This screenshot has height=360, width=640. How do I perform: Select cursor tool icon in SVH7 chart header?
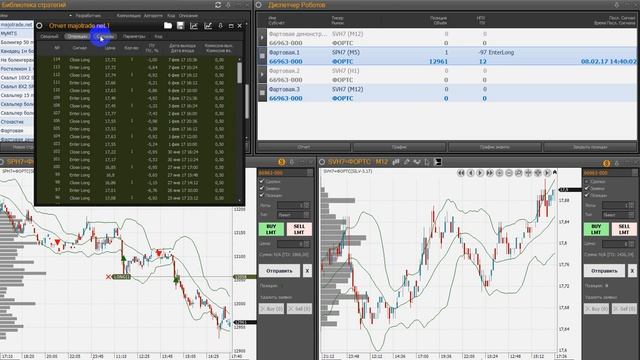pos(427,162)
